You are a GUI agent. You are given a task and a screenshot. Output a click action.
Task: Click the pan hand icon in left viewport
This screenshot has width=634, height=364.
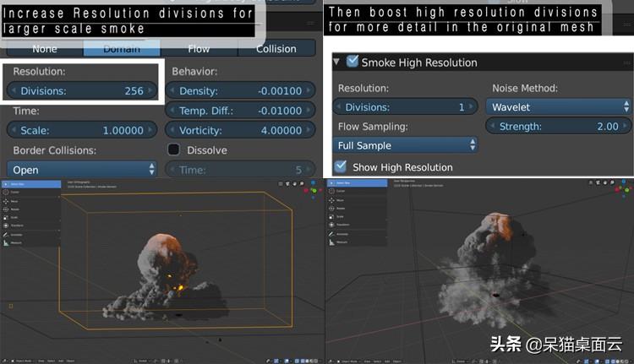295,184
